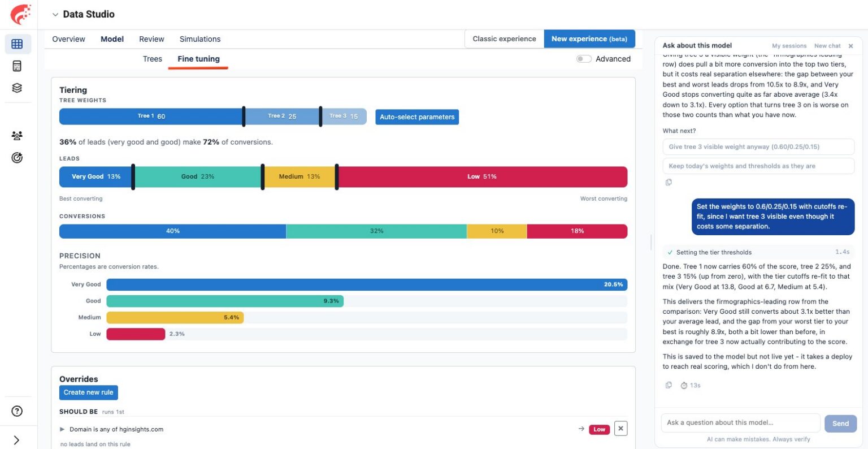Grab the Medium / Low tier handle

point(337,177)
